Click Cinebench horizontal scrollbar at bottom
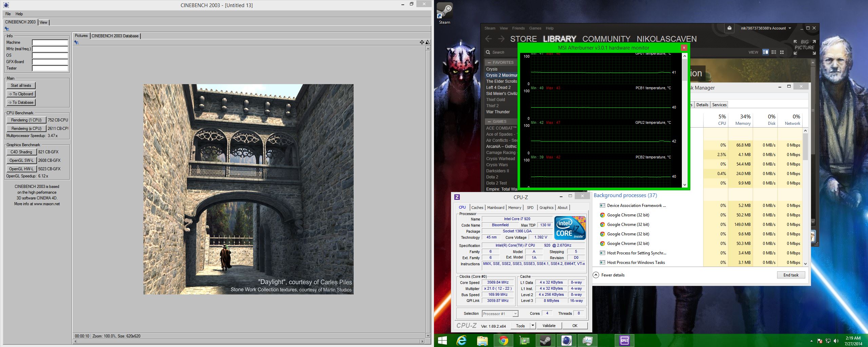Screen dimensions: 868x347 [x=248, y=341]
